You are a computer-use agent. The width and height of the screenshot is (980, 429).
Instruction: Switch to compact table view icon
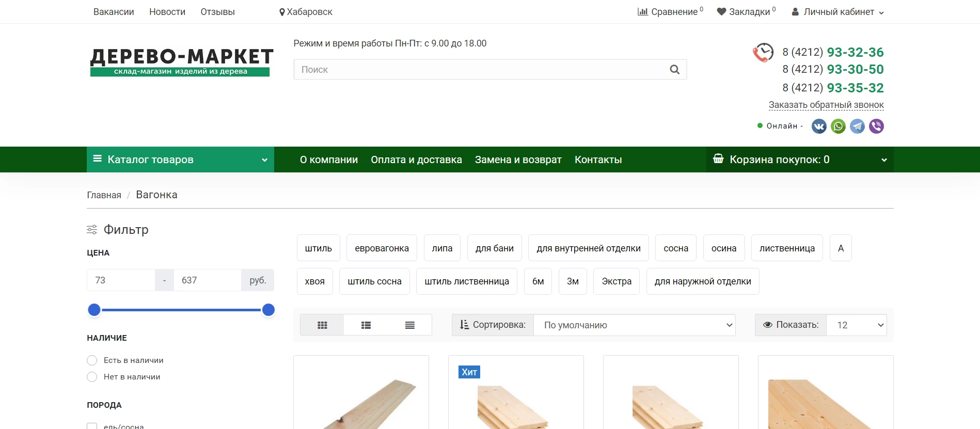(410, 325)
